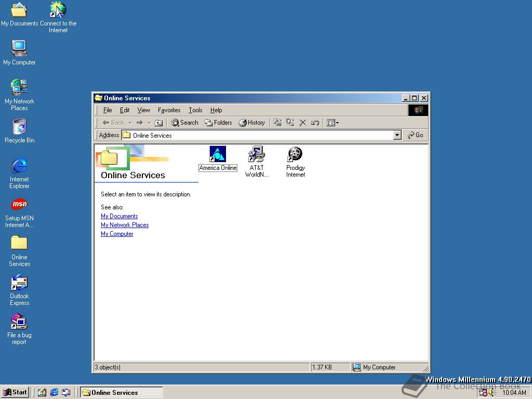This screenshot has height=399, width=532.
Task: Click the Go button
Action: tap(415, 135)
